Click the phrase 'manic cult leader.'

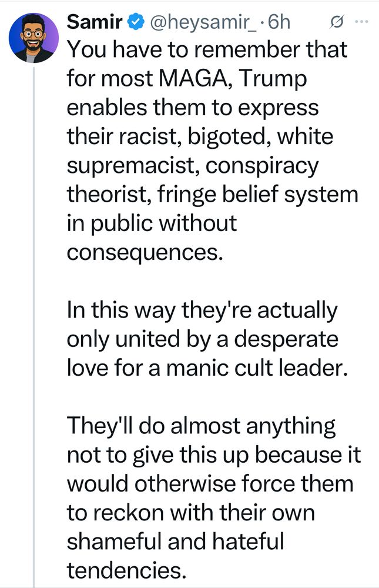(255, 368)
